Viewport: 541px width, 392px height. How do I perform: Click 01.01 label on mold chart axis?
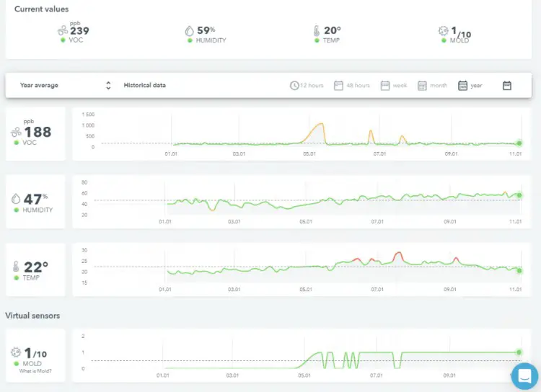[x=162, y=375]
